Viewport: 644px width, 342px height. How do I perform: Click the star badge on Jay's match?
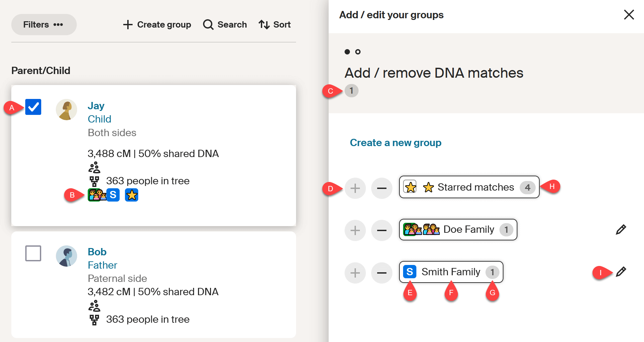[131, 195]
